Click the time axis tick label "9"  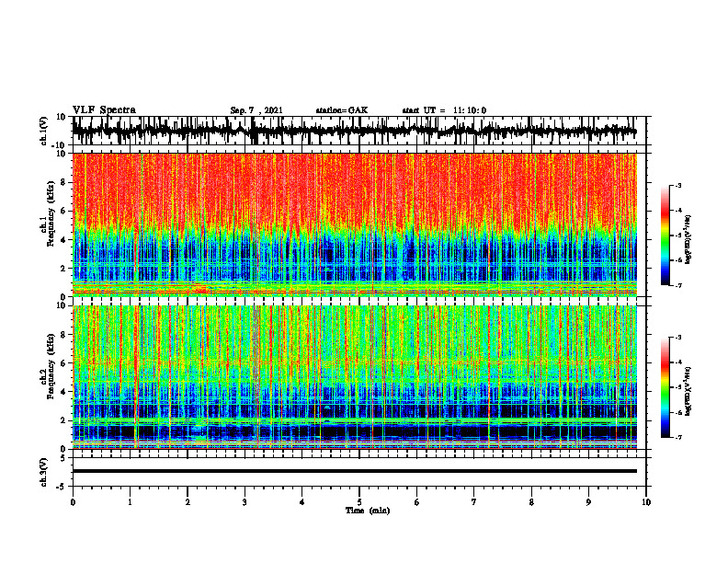[588, 502]
